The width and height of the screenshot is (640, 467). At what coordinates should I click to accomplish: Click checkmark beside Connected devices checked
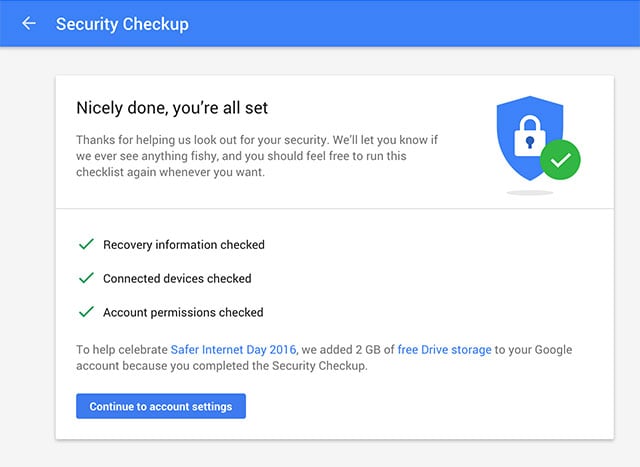[86, 278]
